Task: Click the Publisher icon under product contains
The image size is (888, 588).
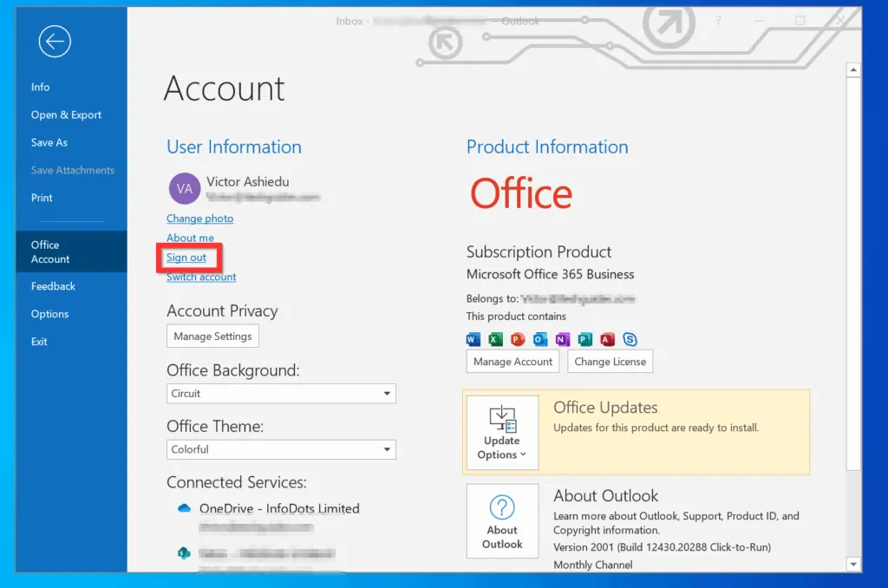Action: click(x=584, y=339)
